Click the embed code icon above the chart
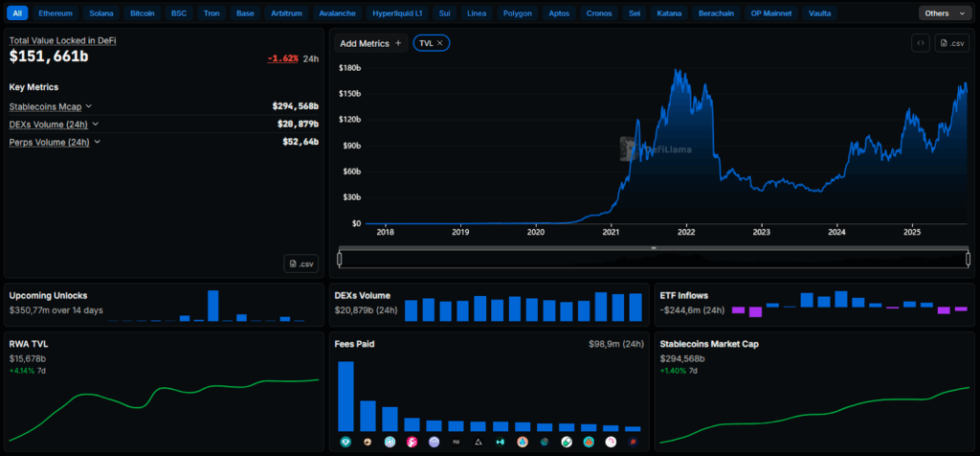Viewport: 980px width, 456px height. pyautogui.click(x=919, y=43)
